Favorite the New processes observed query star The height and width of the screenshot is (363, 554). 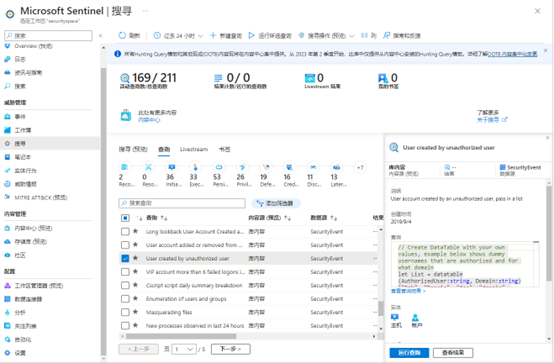135,325
